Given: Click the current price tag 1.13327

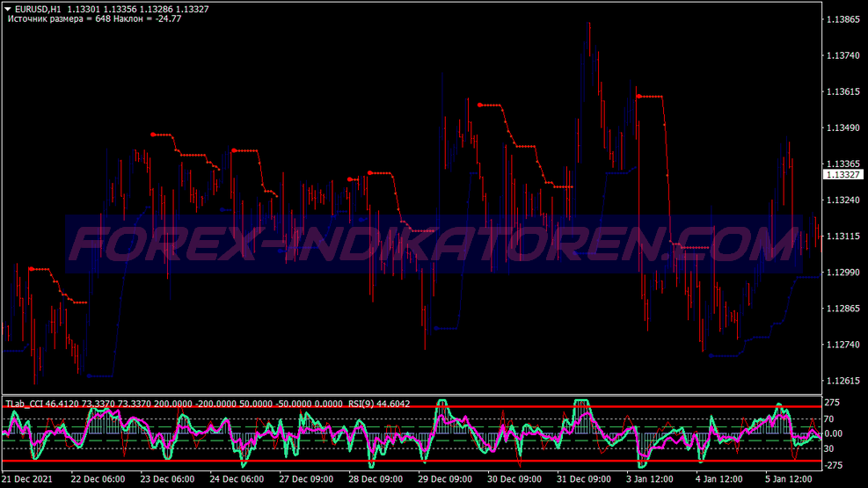Looking at the screenshot, I should [842, 175].
